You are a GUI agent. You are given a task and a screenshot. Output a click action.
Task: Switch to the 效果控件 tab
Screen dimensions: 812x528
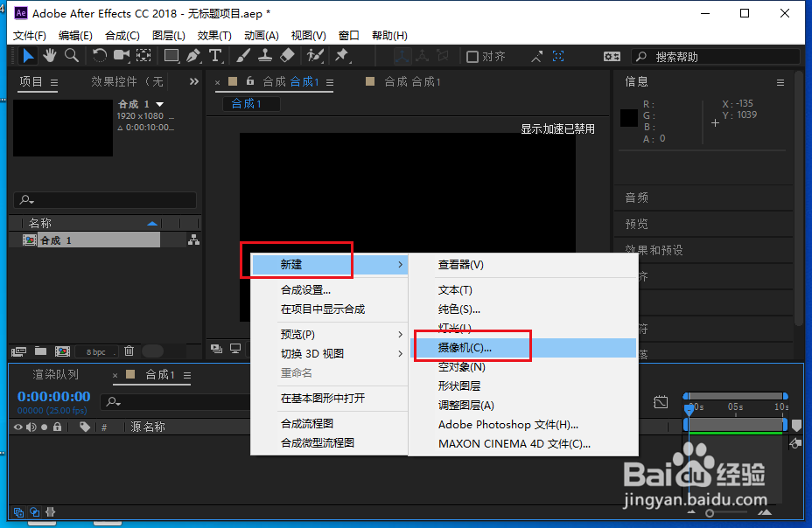[127, 81]
